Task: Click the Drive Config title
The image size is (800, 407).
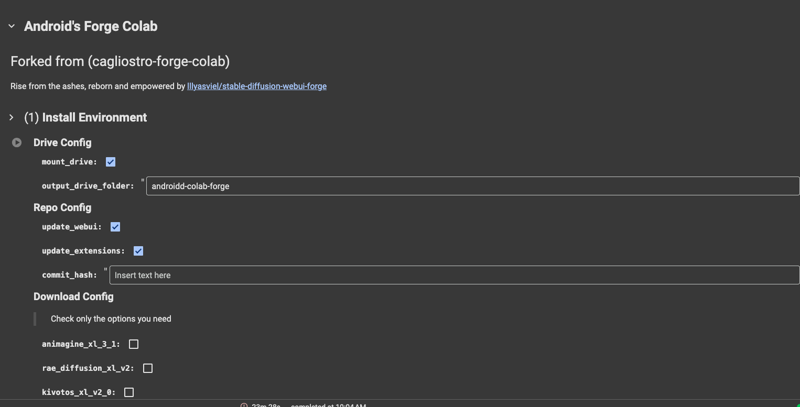Action: tap(62, 142)
